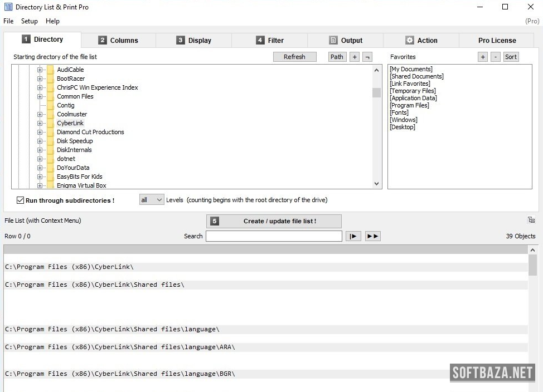Screen dimensions: 543x392
Task: Click the fast-forward search icon
Action: (372, 236)
